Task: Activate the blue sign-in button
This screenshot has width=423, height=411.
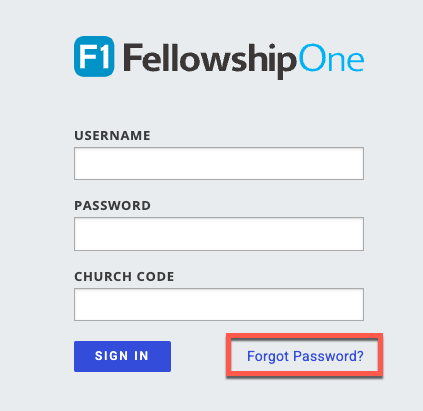Action: pyautogui.click(x=122, y=356)
